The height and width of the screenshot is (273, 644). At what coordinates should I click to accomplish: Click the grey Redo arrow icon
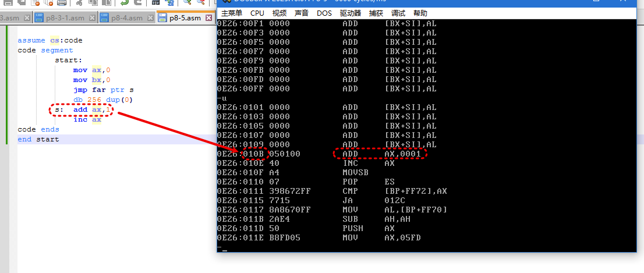click(138, 2)
